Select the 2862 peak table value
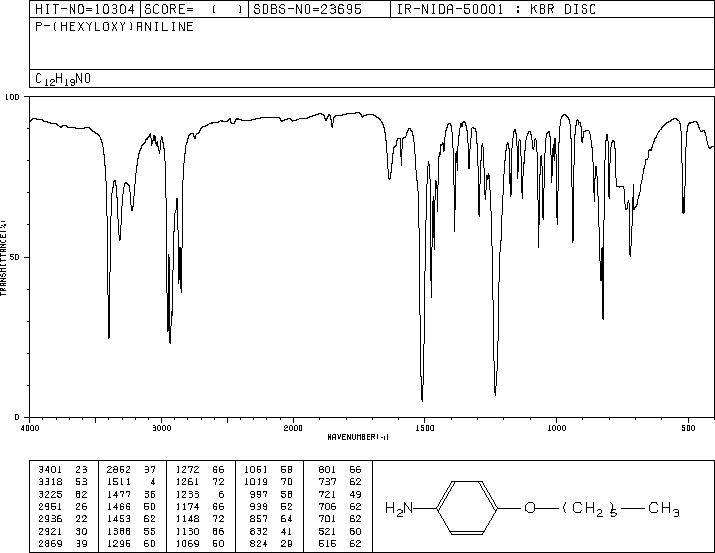 119,470
